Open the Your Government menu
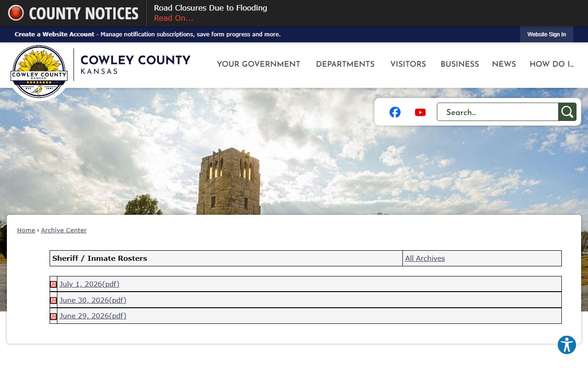The height and width of the screenshot is (368, 588). (259, 64)
